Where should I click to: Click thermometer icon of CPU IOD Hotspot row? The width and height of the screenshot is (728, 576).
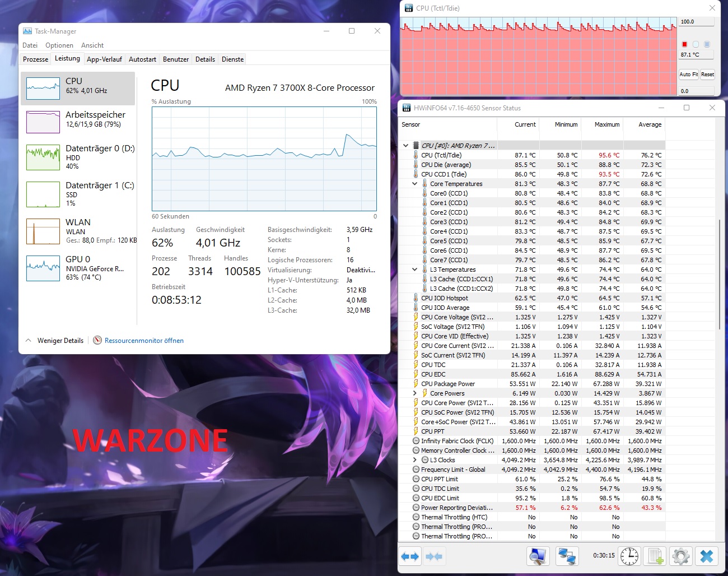coord(416,298)
